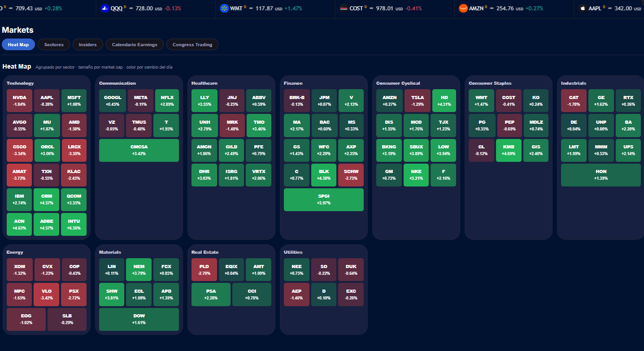Open the KMB +4.69% tile
Image resolution: width=644 pixels, height=351 pixels.
509,150
